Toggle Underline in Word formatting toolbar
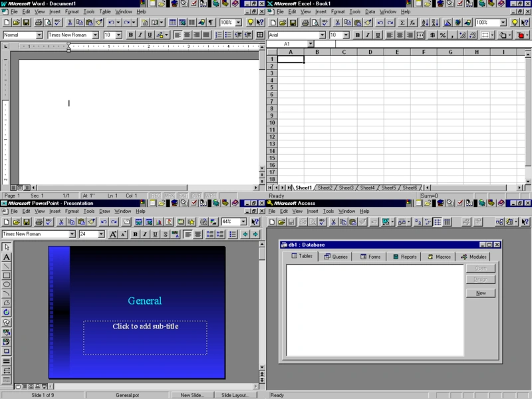532x399 pixels. [x=150, y=35]
